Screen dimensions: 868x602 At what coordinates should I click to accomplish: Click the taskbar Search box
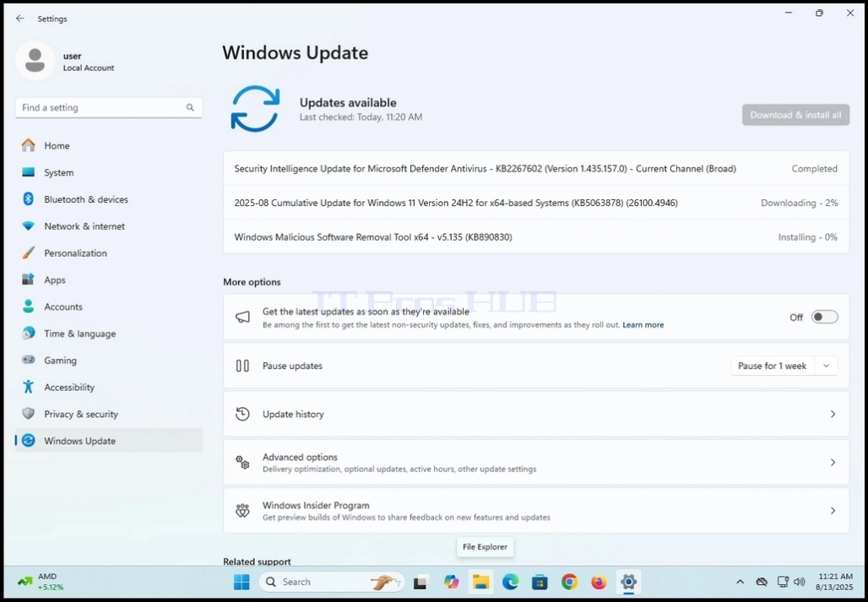point(332,582)
